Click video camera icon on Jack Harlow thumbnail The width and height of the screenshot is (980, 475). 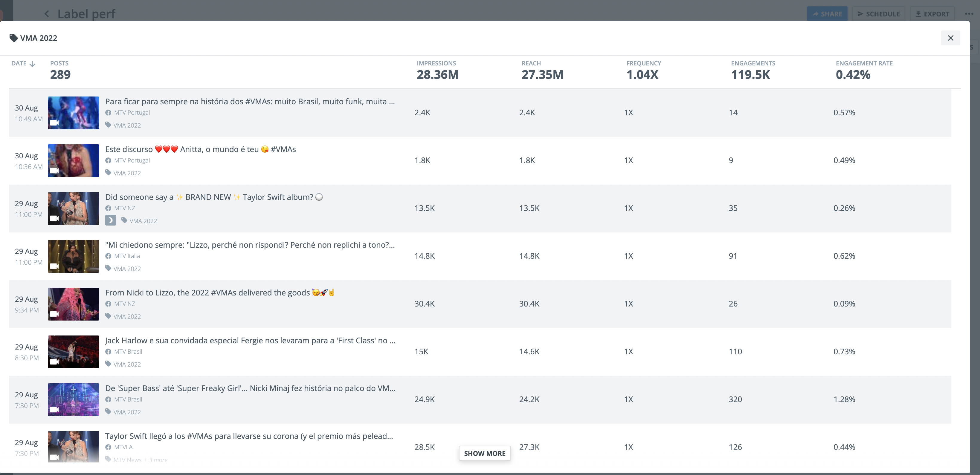click(54, 362)
